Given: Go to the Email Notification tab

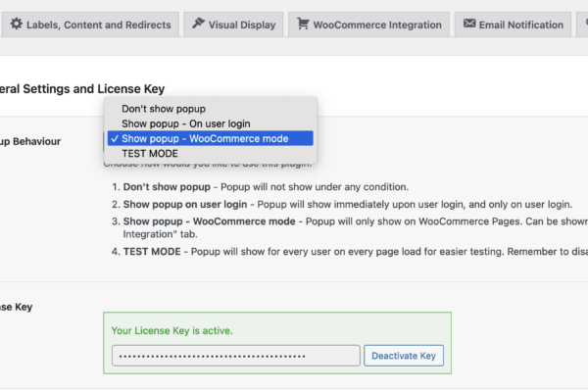Looking at the screenshot, I should (513, 24).
